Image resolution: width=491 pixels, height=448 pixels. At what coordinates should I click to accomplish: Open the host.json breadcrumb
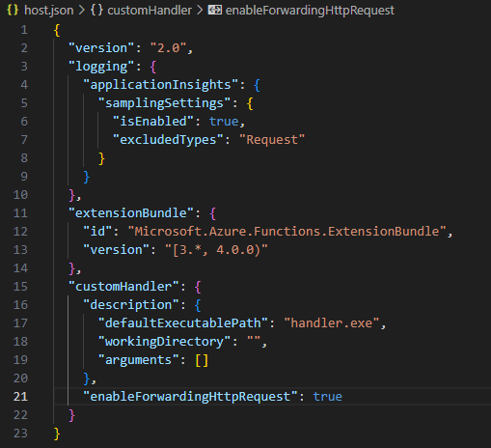[49, 11]
